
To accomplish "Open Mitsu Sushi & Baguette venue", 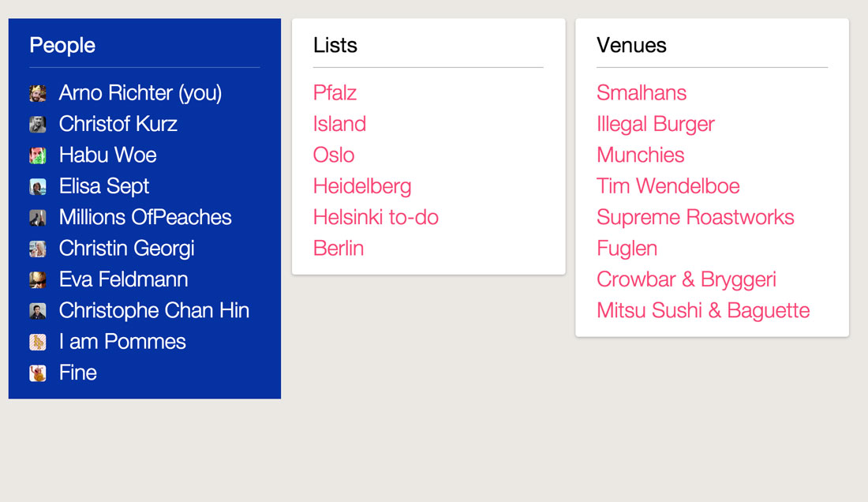I will coord(702,310).
